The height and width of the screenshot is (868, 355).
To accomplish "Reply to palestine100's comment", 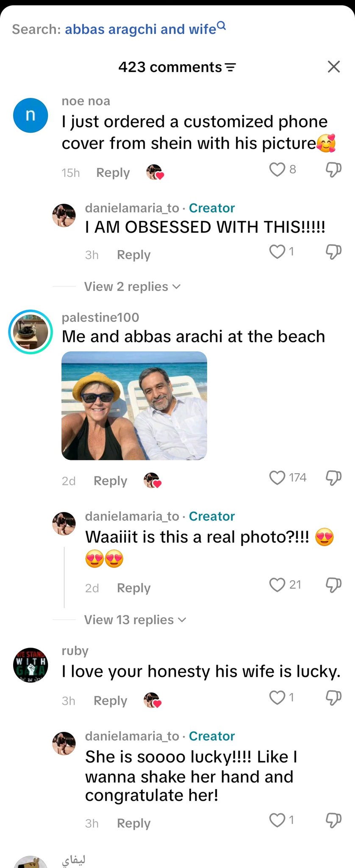I will (110, 481).
